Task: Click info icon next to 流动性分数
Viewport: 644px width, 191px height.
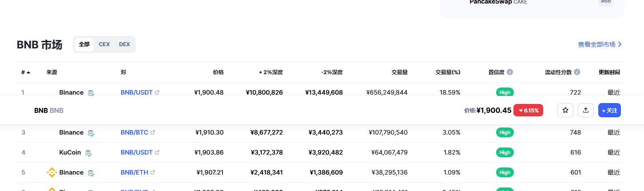Action: pos(577,72)
